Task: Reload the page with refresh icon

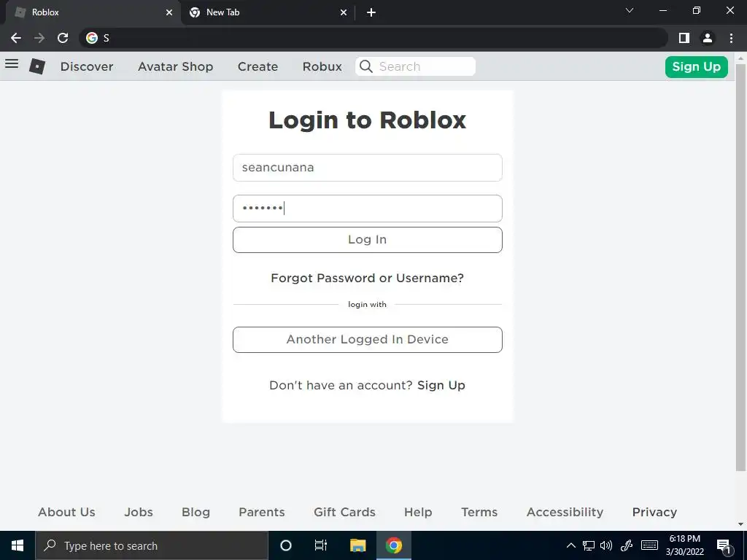Action: click(x=63, y=38)
